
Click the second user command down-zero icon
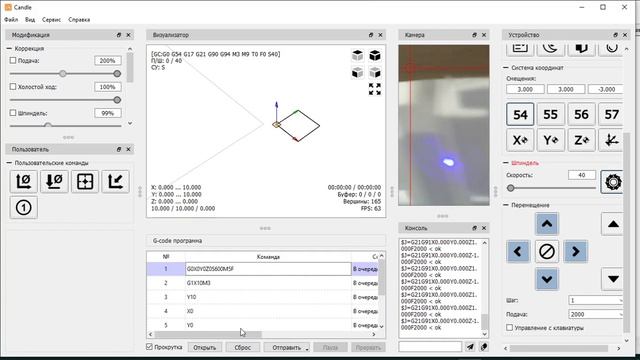coord(54,181)
